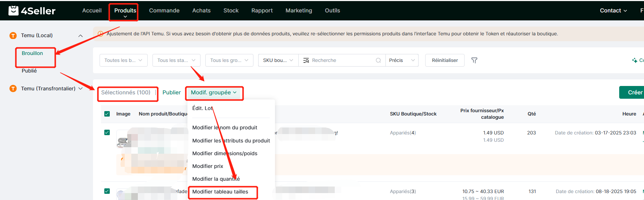This screenshot has height=200, width=644.
Task: Choose Modifier les attributs du produit
Action: point(231,141)
